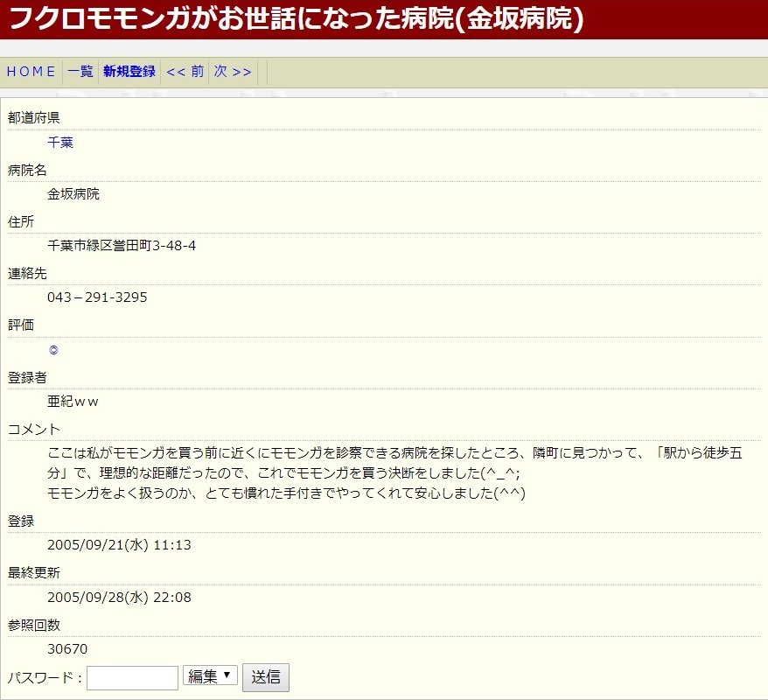Click the HOME navigation link
This screenshot has width=768, height=700.
click(x=31, y=72)
